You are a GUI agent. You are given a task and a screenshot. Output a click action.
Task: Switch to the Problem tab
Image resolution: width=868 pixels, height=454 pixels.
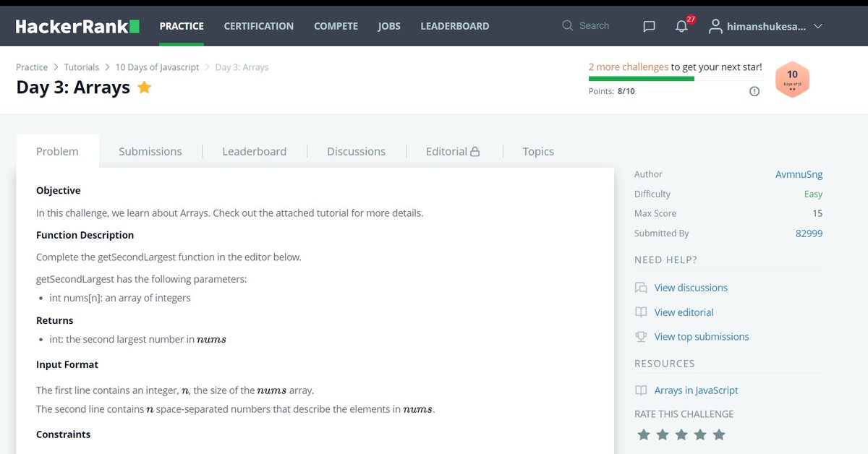coord(57,151)
